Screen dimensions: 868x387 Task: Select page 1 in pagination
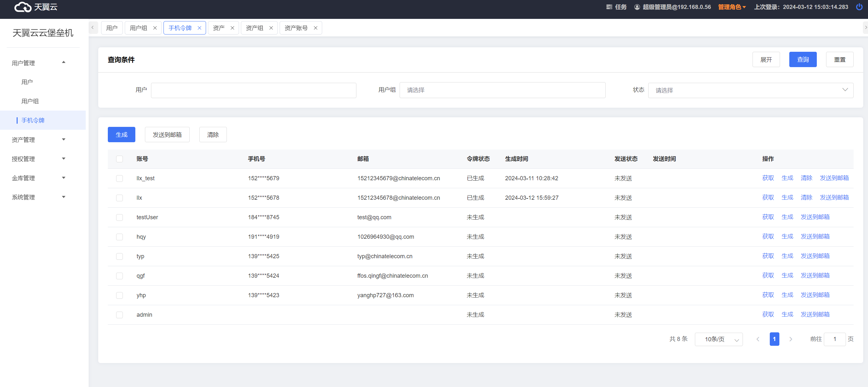[774, 339]
